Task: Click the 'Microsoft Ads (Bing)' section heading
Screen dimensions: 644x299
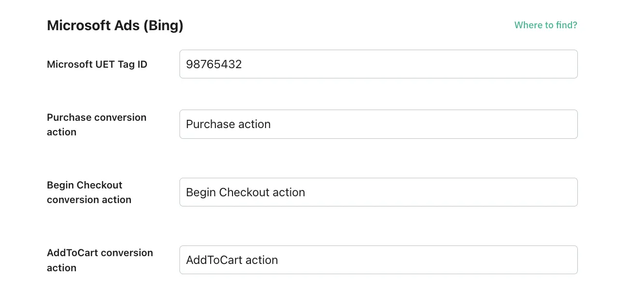Action: 115,25
